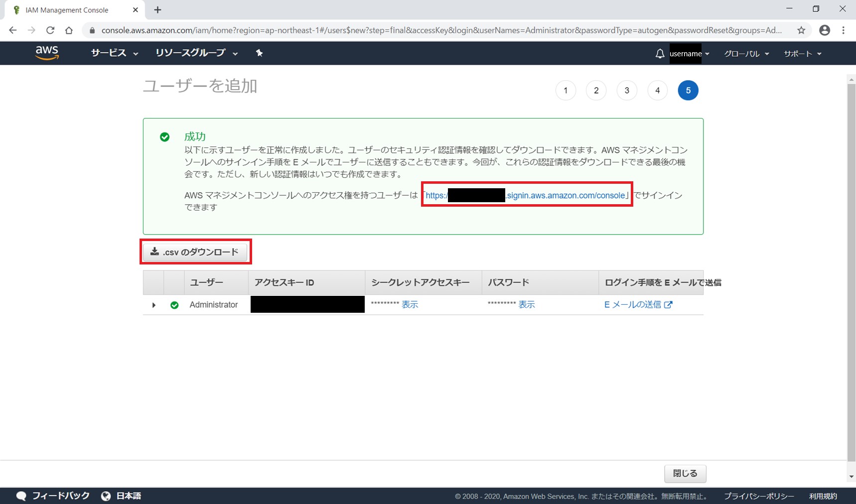Click the browser back arrow
Image resolution: width=856 pixels, height=504 pixels.
[x=13, y=30]
